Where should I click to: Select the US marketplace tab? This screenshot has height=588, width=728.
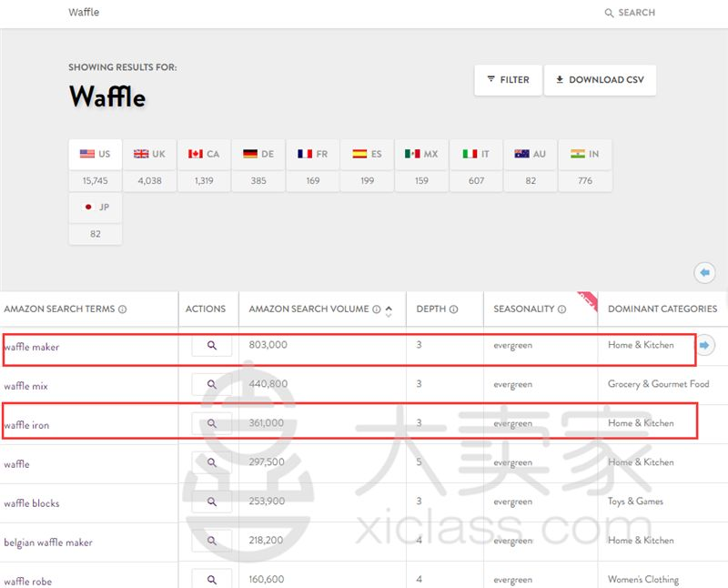96,154
